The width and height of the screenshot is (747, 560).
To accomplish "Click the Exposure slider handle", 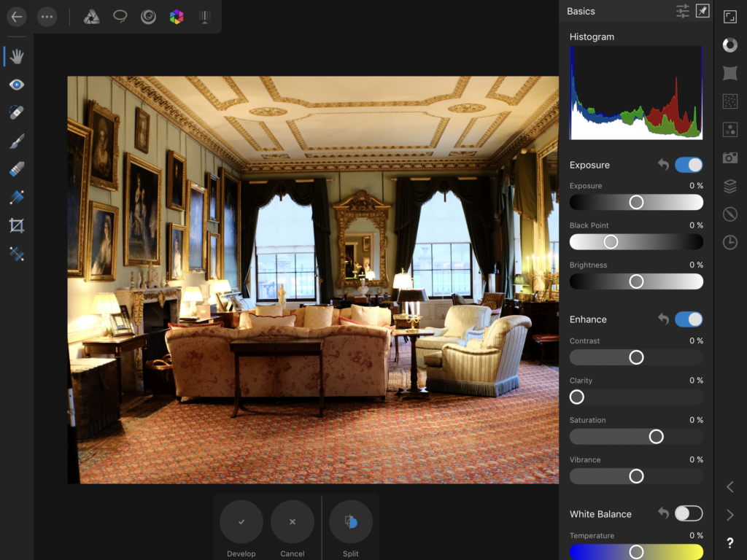I will [x=636, y=203].
